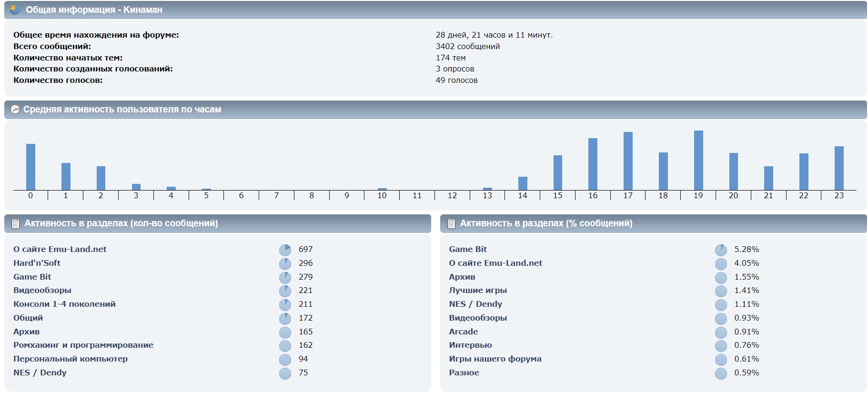Click the activity bar for hour 16

pos(593,164)
